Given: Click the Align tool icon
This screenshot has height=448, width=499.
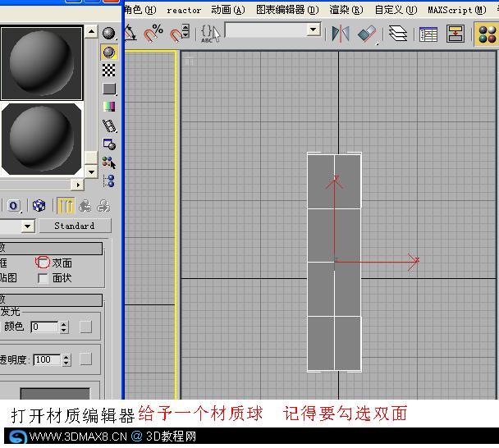Looking at the screenshot, I should click(367, 34).
